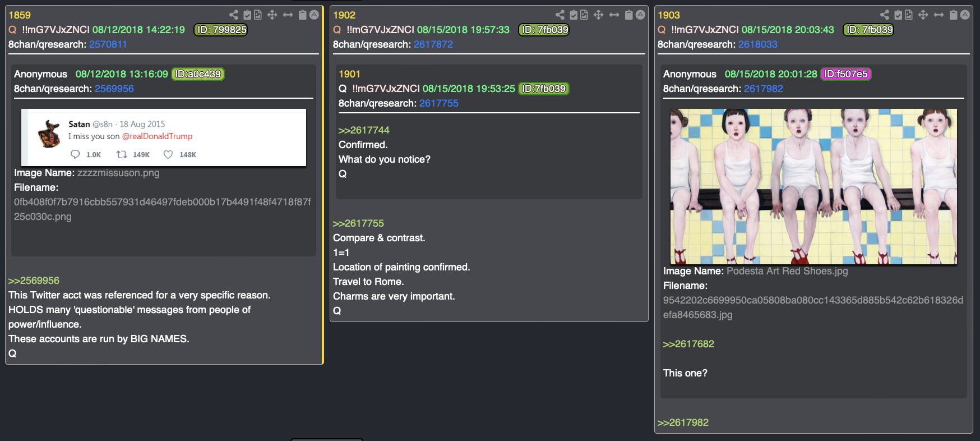
Task: Click the share icon on post 1903
Action: click(x=885, y=15)
